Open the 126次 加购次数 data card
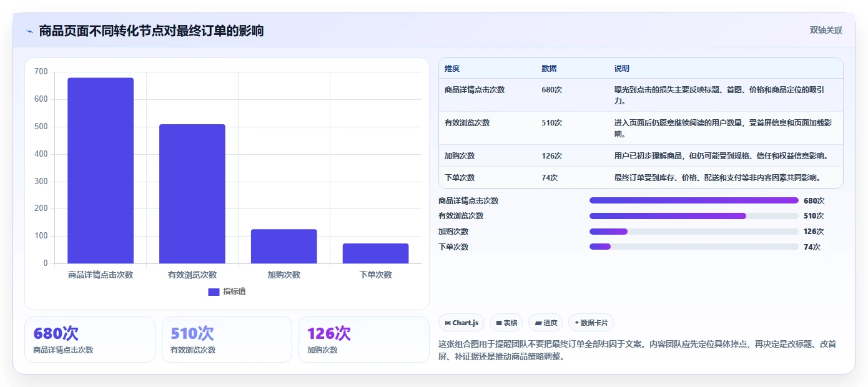Viewport: 868px width, 387px height. point(364,340)
